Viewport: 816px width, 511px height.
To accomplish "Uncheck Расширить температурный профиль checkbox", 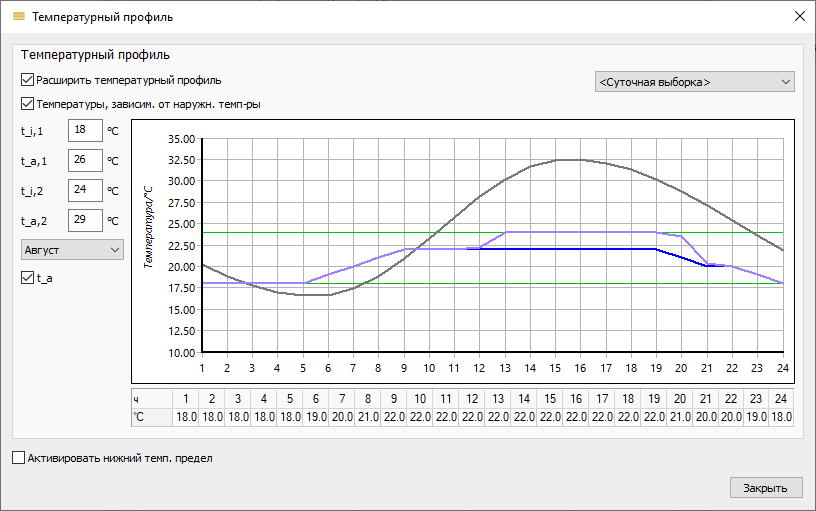I will 27,80.
